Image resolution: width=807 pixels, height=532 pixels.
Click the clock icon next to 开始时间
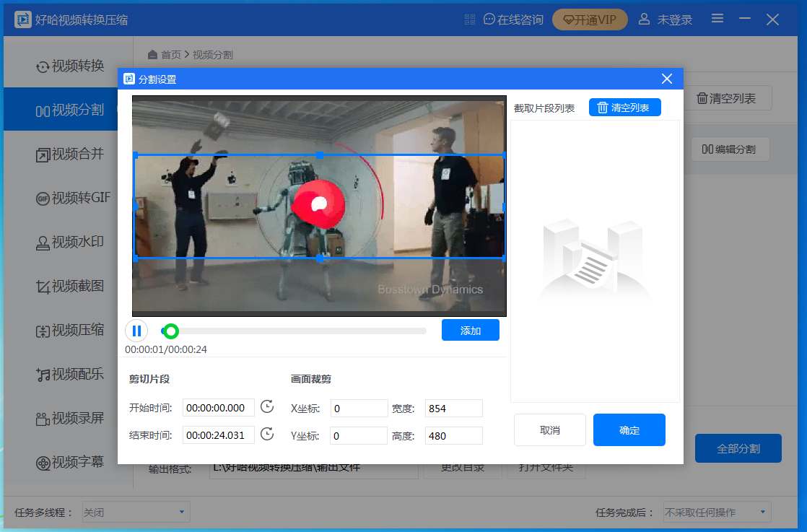click(x=266, y=407)
